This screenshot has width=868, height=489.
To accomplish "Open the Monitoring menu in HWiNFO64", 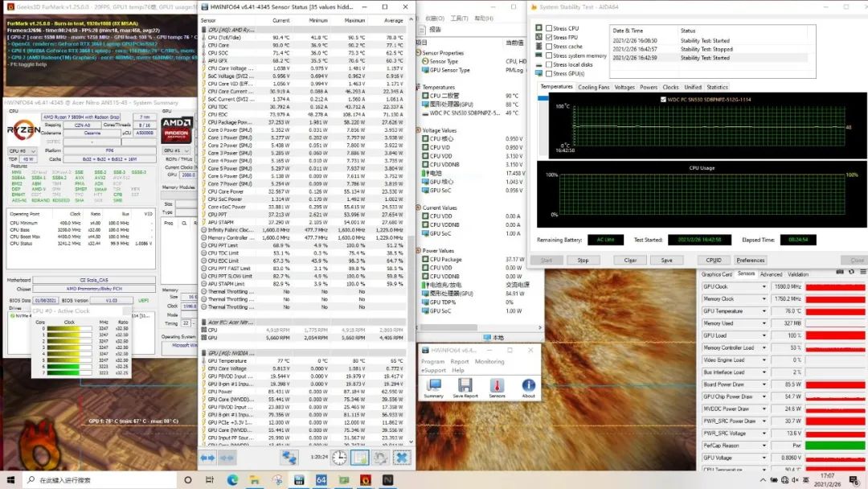I will (489, 362).
